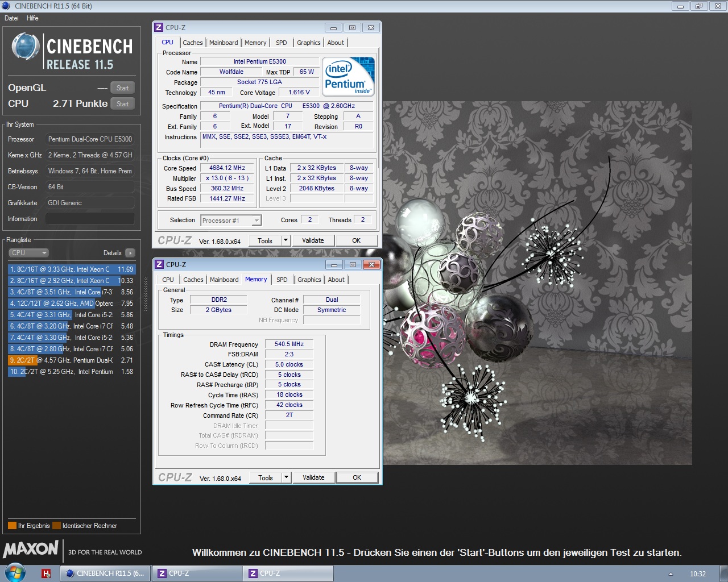Viewport: 728px width, 582px height.
Task: Activate second CPU-Z taskbar button
Action: (288, 573)
